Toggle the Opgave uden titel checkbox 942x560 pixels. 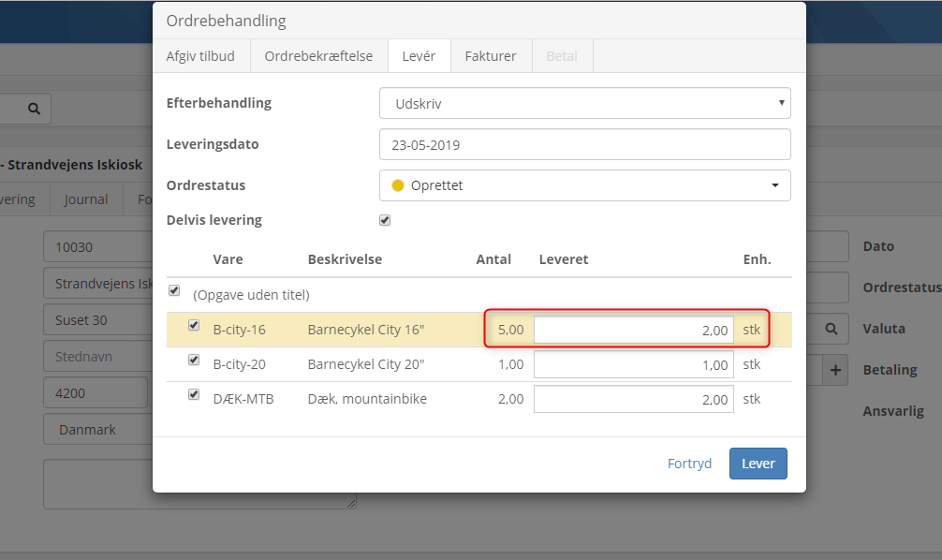[173, 291]
